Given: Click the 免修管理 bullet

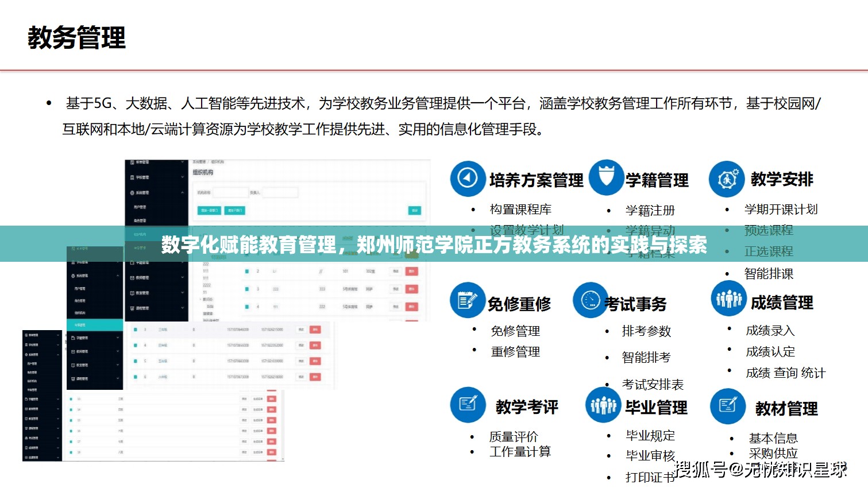Looking at the screenshot, I should pos(515,331).
